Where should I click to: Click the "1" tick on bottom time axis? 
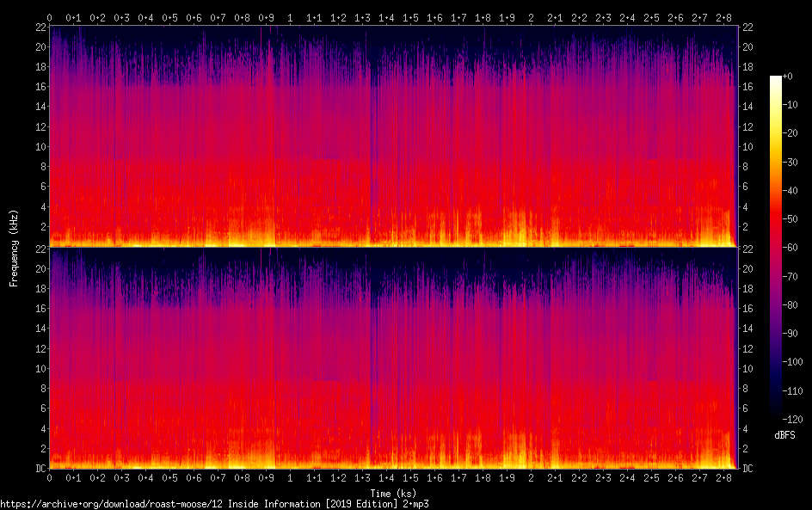pos(290,479)
